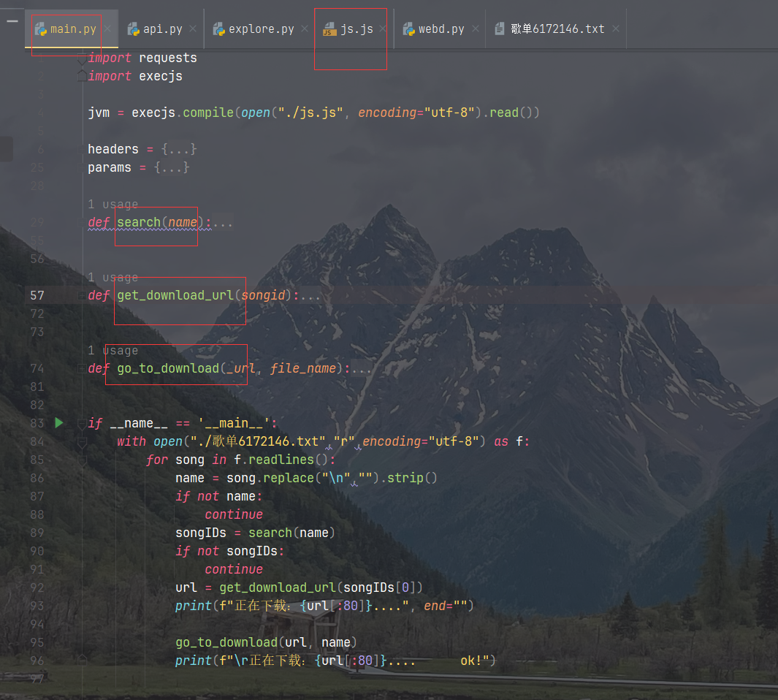Open the api.py tab
The width and height of the screenshot is (778, 700).
pyautogui.click(x=162, y=28)
